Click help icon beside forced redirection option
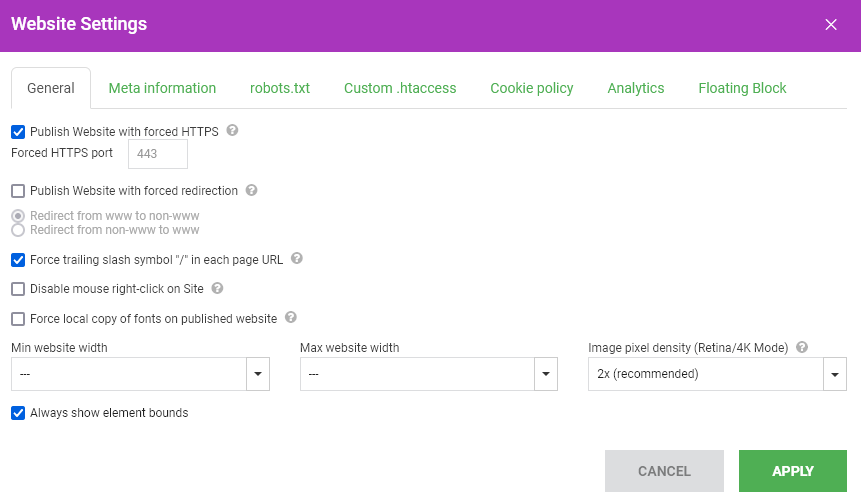This screenshot has height=502, width=861. click(x=251, y=190)
